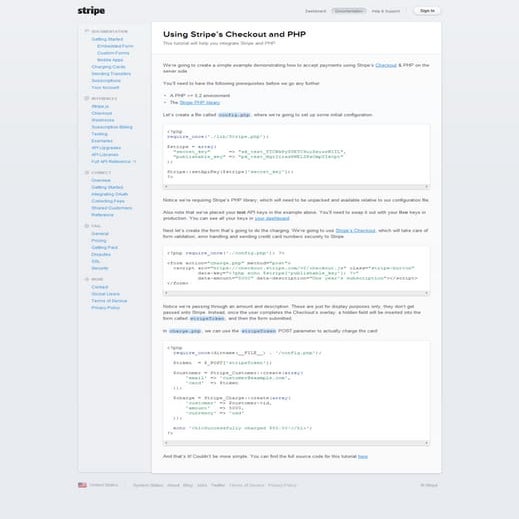
Task: Open the Contact link in the sidebar
Action: click(x=100, y=287)
